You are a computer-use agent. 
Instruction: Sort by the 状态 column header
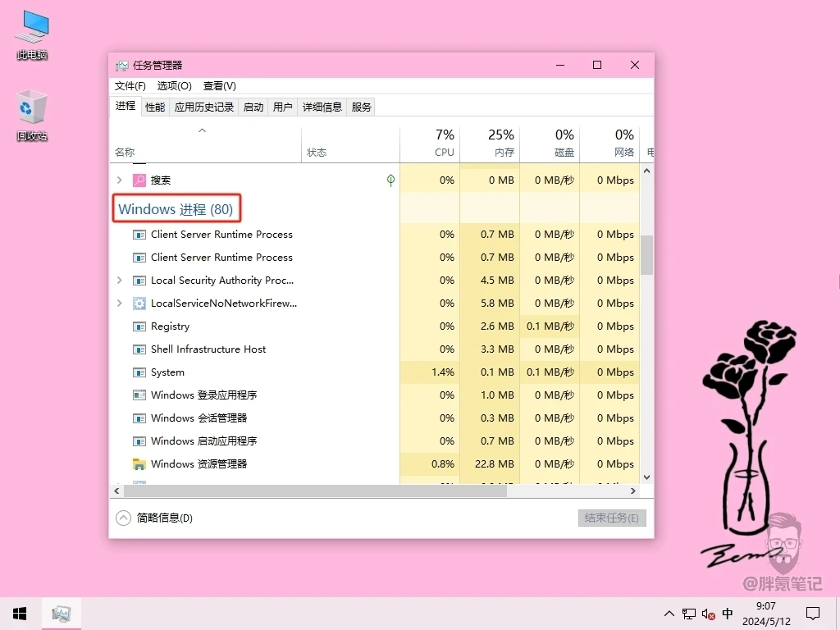350,144
